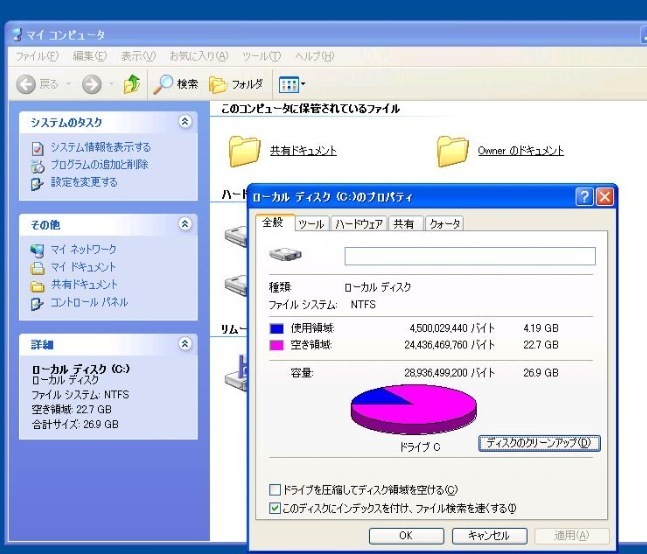Screen dimensions: 647x554
Task: Collapse the Details (詳細) panel
Action: [184, 344]
